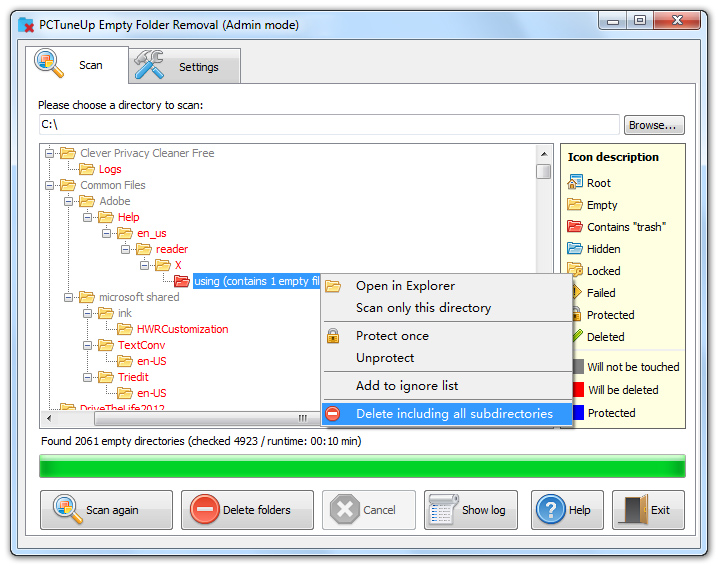
Task: Collapse the X folder node
Action: pos(145,265)
